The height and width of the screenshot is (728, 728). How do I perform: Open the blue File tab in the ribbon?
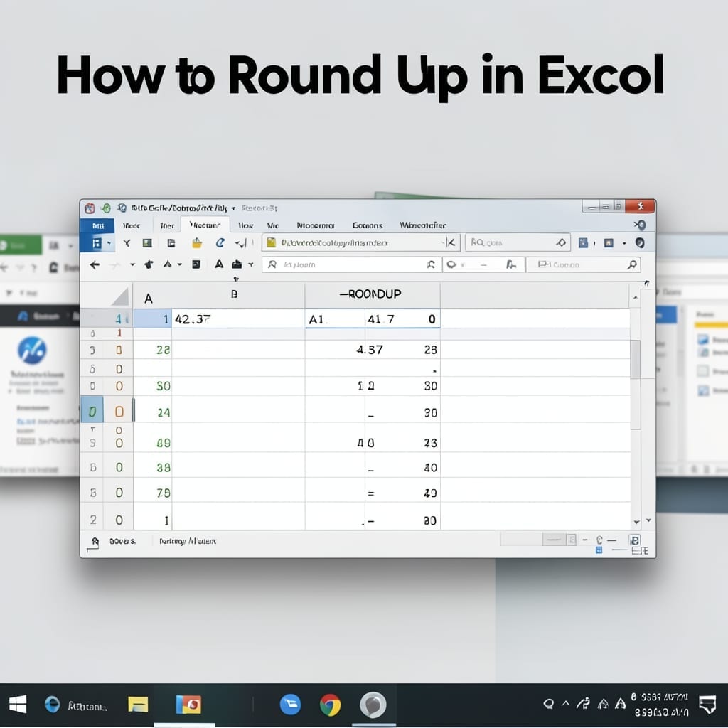coord(97,225)
